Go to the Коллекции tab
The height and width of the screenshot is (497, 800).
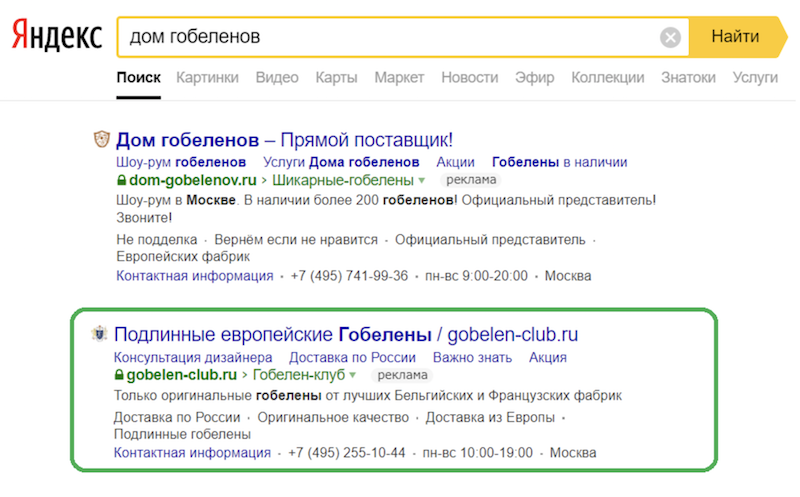point(608,78)
